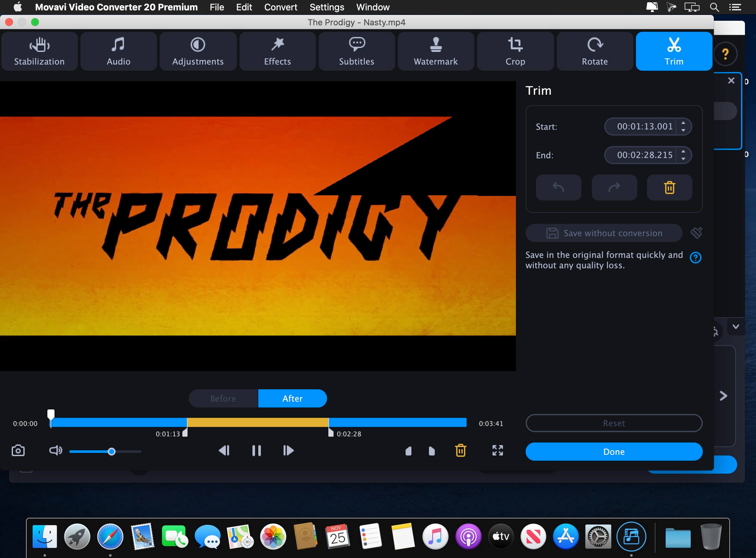Select the Effects tool
The height and width of the screenshot is (558, 756).
tap(277, 51)
